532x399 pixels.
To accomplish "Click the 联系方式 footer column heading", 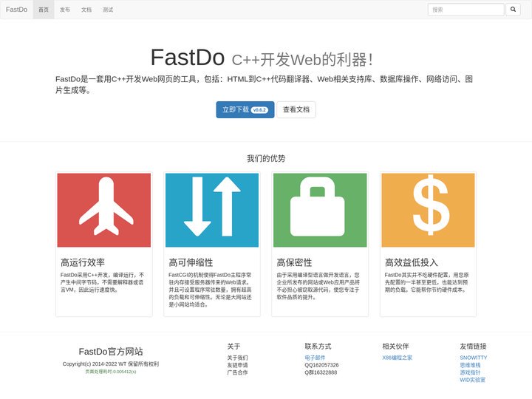I will pos(318,347).
